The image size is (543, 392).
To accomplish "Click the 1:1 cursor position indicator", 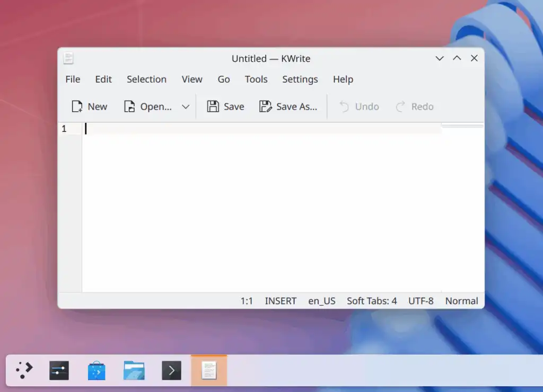I will click(x=247, y=301).
